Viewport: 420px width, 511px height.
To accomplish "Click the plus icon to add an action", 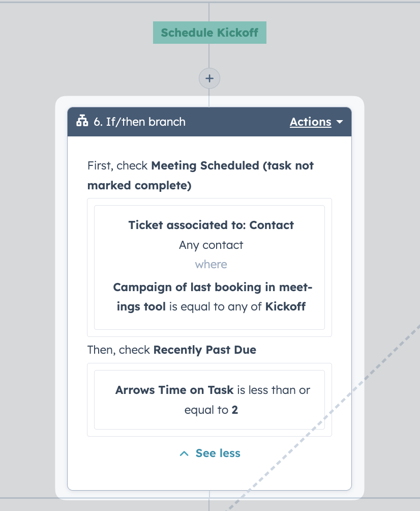I will (x=209, y=78).
